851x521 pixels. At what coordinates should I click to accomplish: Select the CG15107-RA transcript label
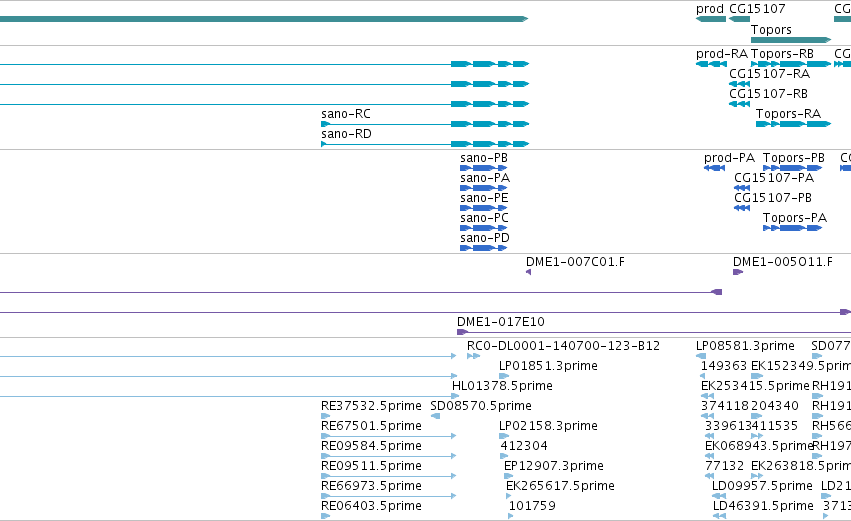coord(770,74)
